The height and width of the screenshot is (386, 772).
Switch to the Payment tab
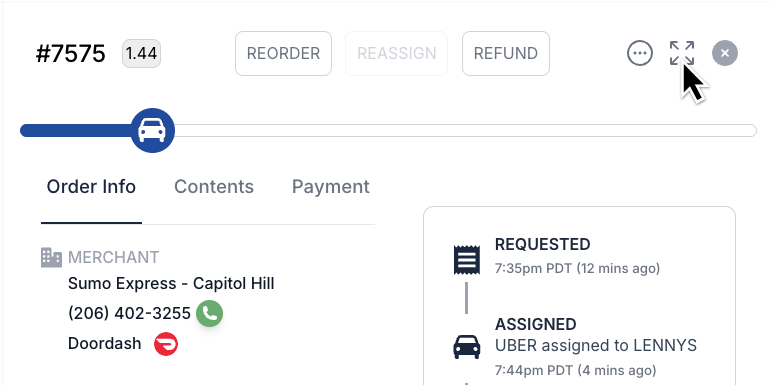(330, 187)
